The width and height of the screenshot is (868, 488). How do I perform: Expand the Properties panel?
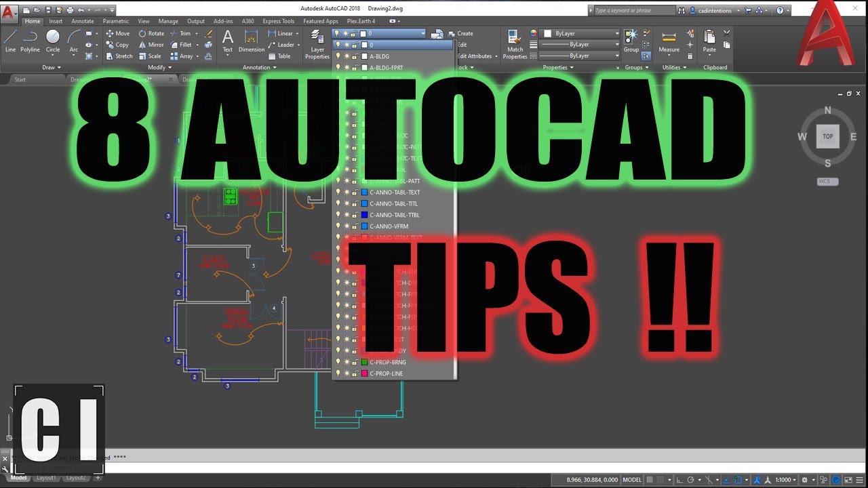[x=558, y=68]
